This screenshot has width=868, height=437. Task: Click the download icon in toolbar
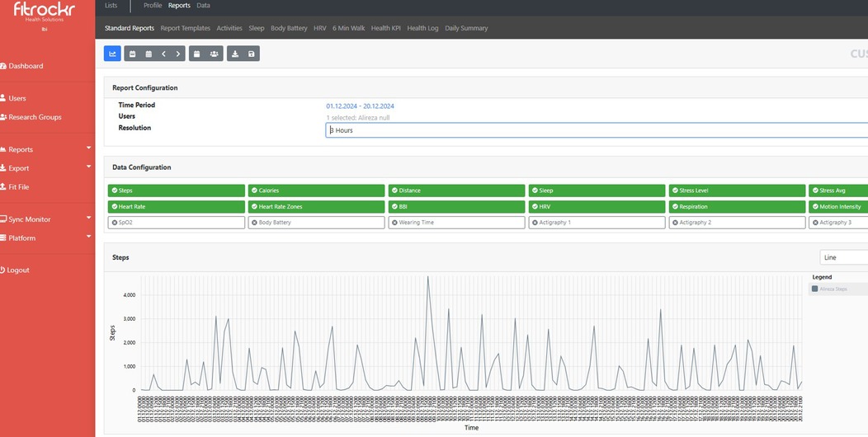click(x=235, y=54)
